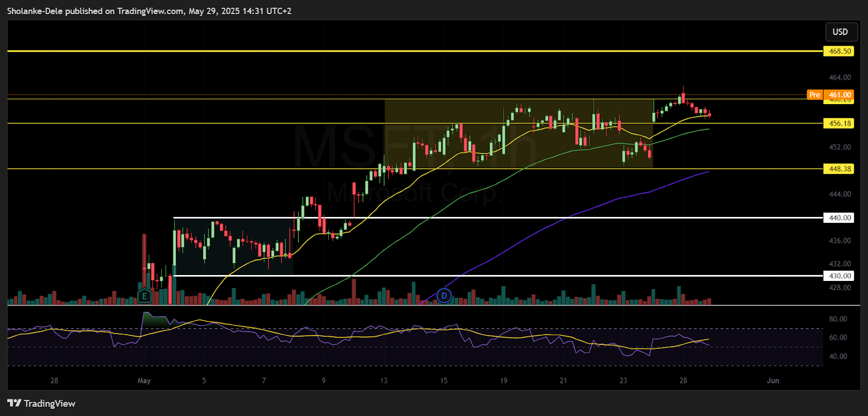This screenshot has height=416, width=868.
Task: Click the TradingView logo
Action: (x=41, y=403)
